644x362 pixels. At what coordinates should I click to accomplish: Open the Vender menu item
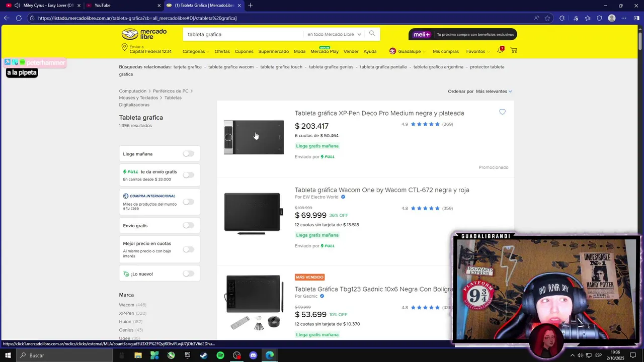pyautogui.click(x=351, y=51)
